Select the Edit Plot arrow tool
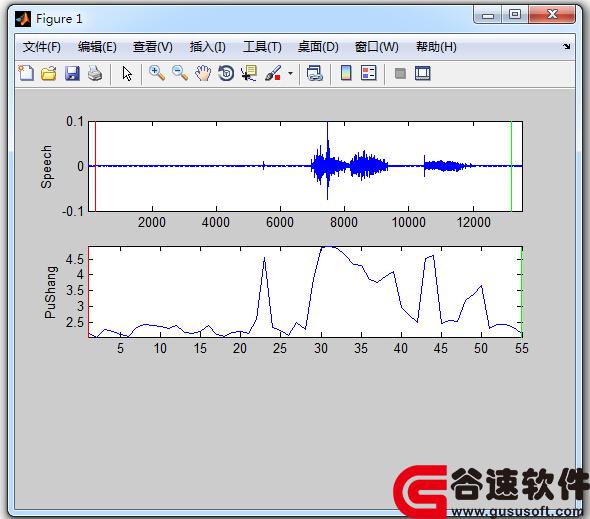This screenshot has height=519, width=590. (x=127, y=73)
